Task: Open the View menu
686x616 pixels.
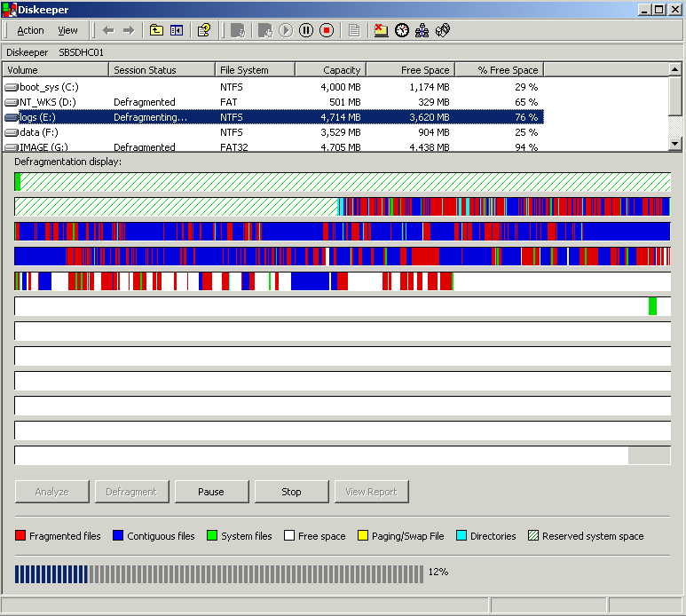Action: coord(67,31)
